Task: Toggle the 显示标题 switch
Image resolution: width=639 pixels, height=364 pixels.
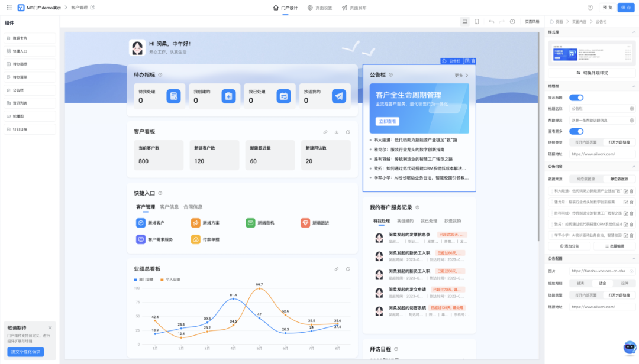Action: click(576, 97)
